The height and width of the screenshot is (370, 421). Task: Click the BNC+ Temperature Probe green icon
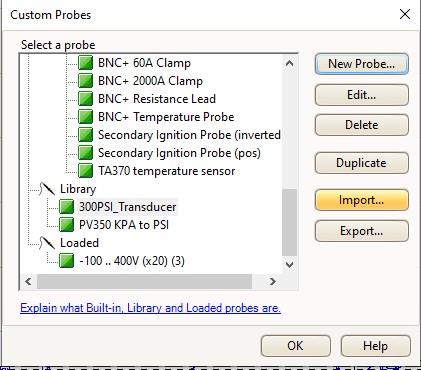point(86,117)
